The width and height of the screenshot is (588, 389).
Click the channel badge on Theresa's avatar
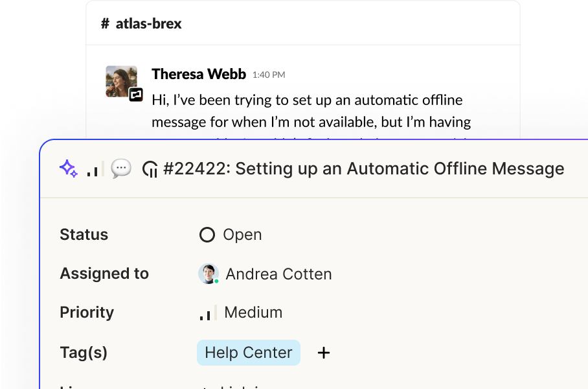tap(136, 95)
